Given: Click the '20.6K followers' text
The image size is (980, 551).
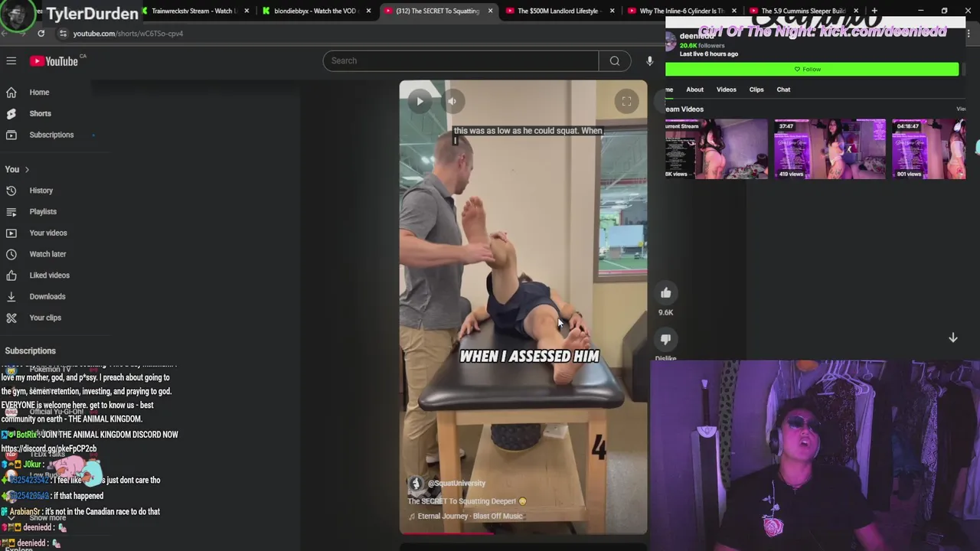Looking at the screenshot, I should [x=702, y=46].
